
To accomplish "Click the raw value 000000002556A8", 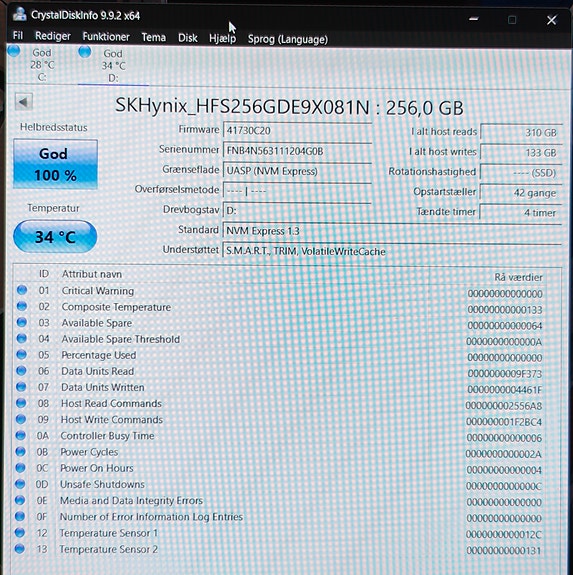I will pos(504,406).
